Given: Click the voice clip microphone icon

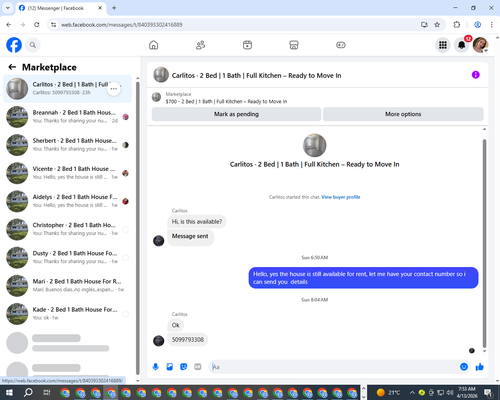Looking at the screenshot, I should coord(155,367).
